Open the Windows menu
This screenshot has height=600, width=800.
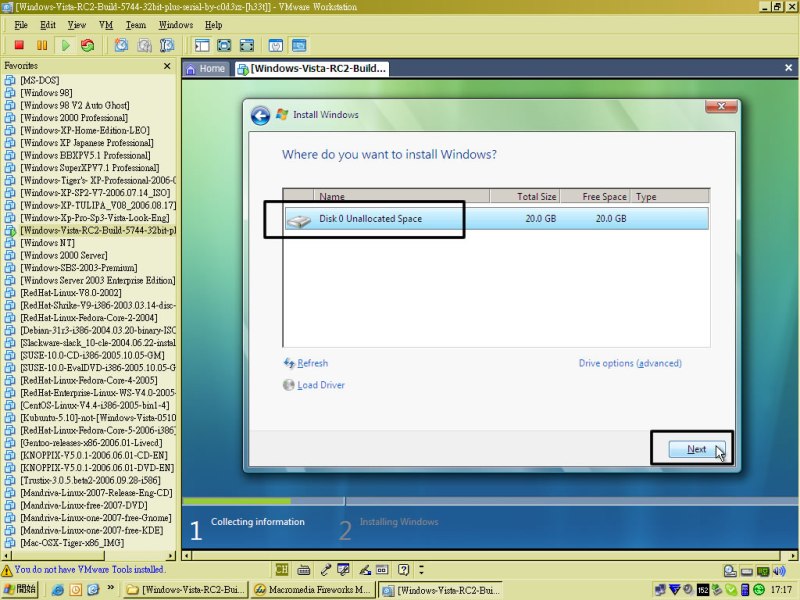coord(176,25)
